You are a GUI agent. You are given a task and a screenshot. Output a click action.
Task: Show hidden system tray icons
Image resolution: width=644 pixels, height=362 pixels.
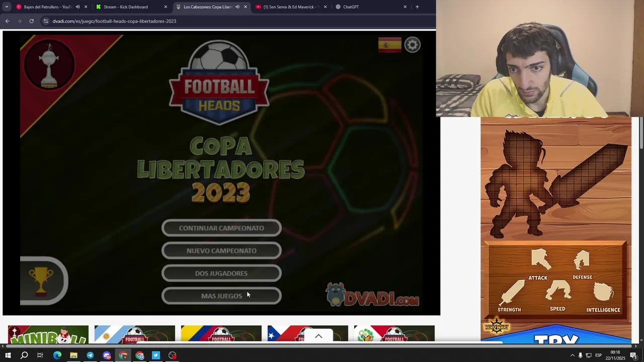(x=572, y=355)
